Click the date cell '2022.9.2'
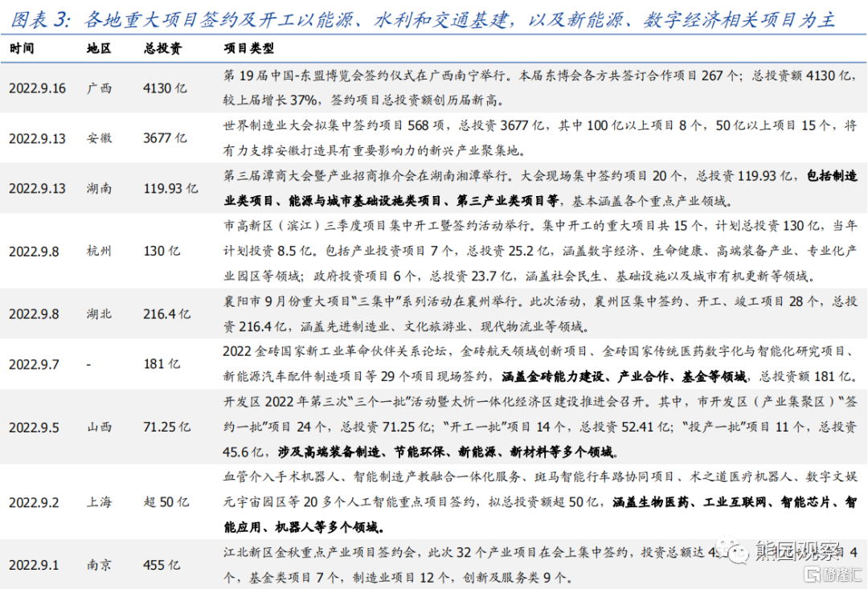The image size is (868, 589). point(34,503)
